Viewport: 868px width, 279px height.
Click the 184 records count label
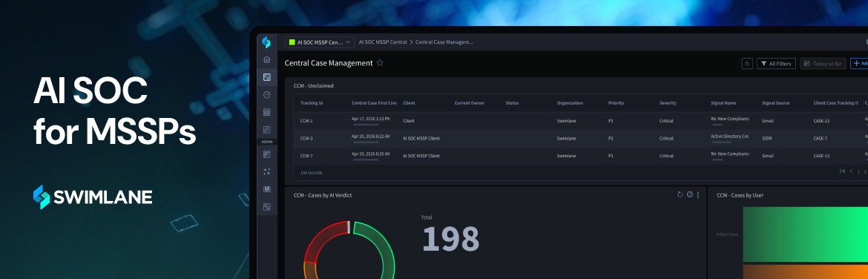coord(312,173)
